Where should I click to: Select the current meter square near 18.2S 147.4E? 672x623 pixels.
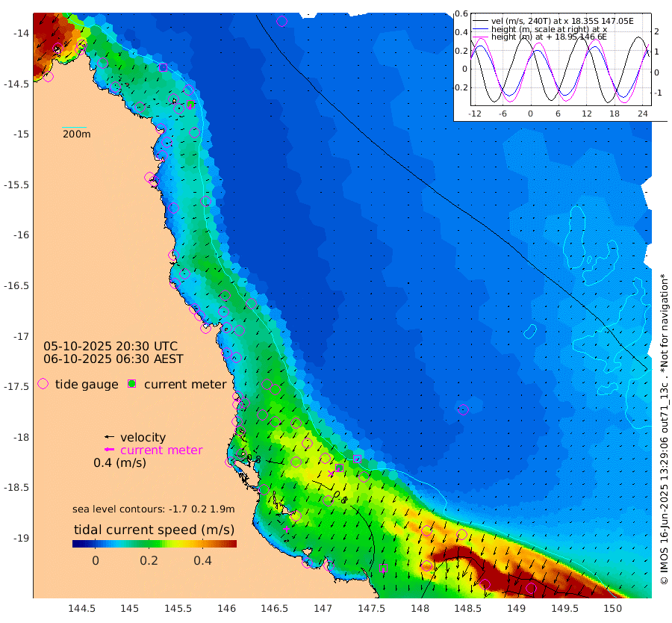pos(357,459)
